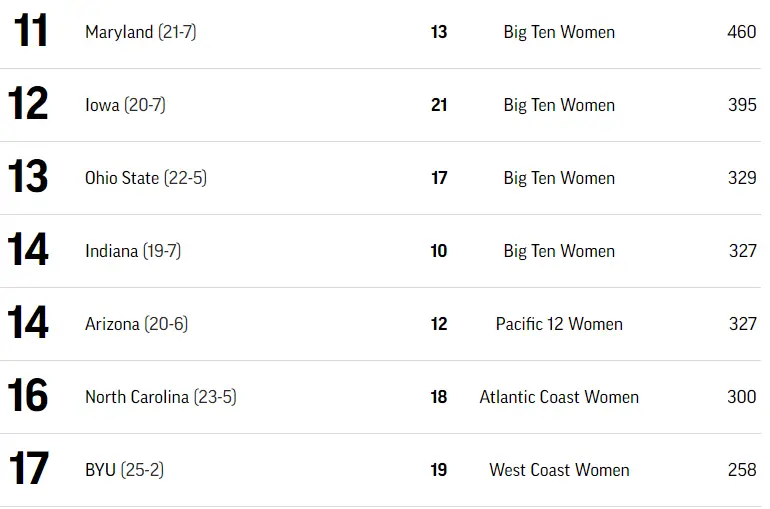The width and height of the screenshot is (770, 509).
Task: Click the Iowa (20-7) team name
Action: pyautogui.click(x=125, y=105)
